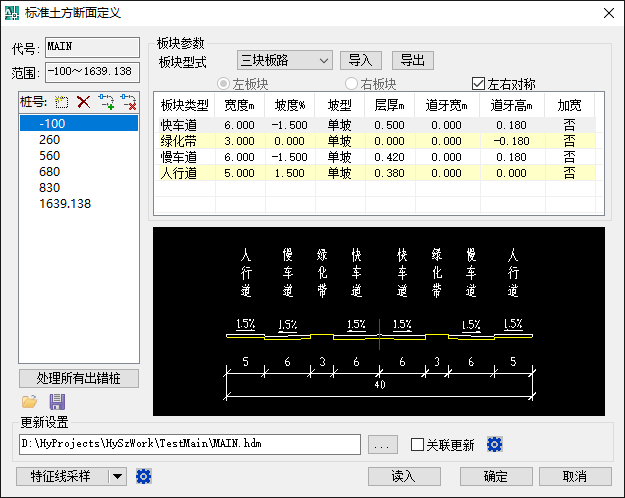Click the 坡型 column header

[340, 105]
